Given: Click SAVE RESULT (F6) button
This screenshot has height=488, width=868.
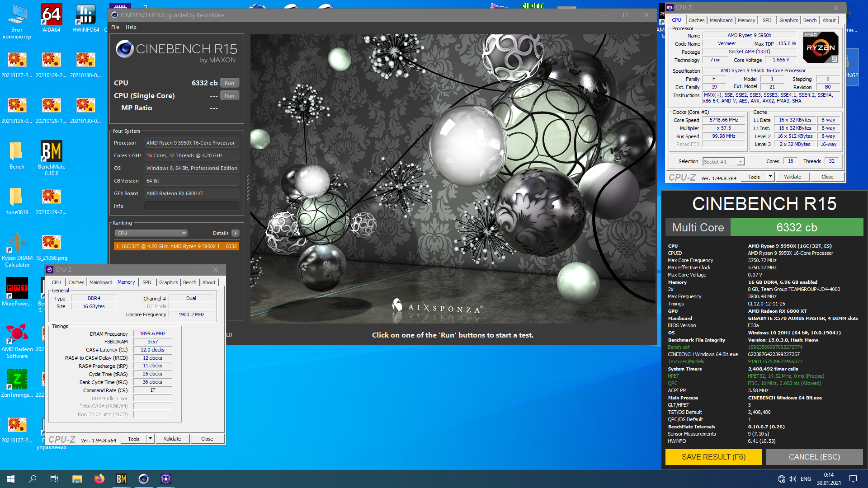Looking at the screenshot, I should [x=713, y=457].
